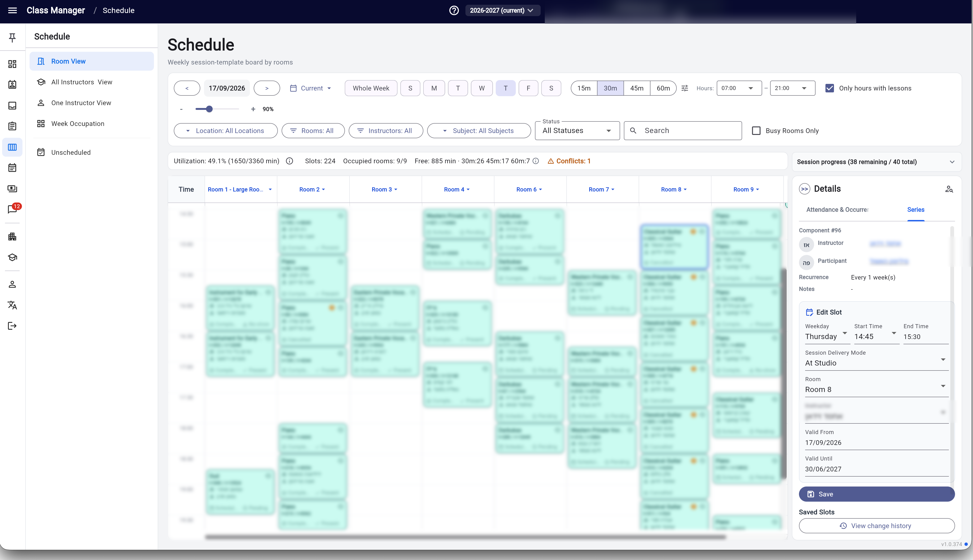Screen dimensions: 973x560
Task: Select the 60m interval toggle
Action: tap(663, 88)
